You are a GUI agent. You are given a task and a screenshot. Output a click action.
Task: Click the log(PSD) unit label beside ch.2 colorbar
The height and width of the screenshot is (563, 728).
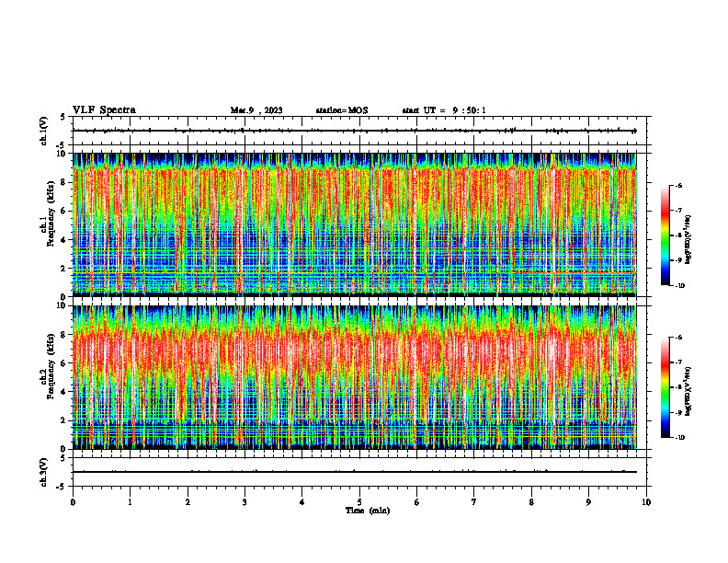(688, 392)
